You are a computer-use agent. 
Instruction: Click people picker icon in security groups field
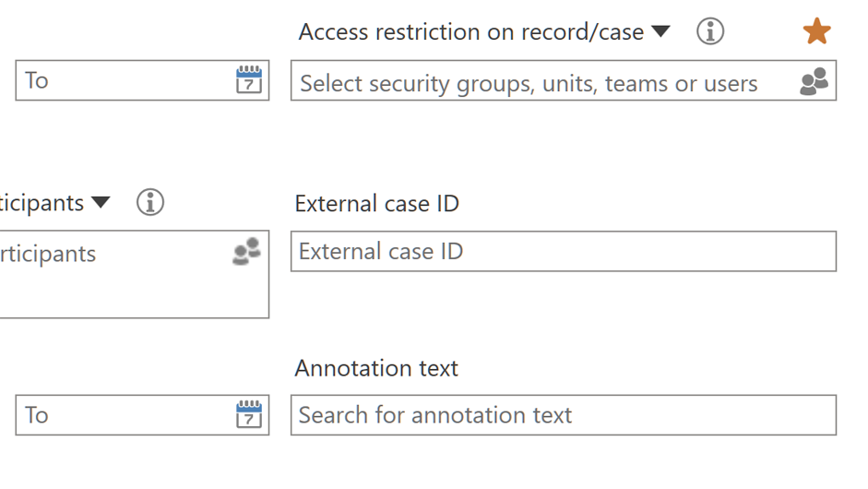(814, 81)
